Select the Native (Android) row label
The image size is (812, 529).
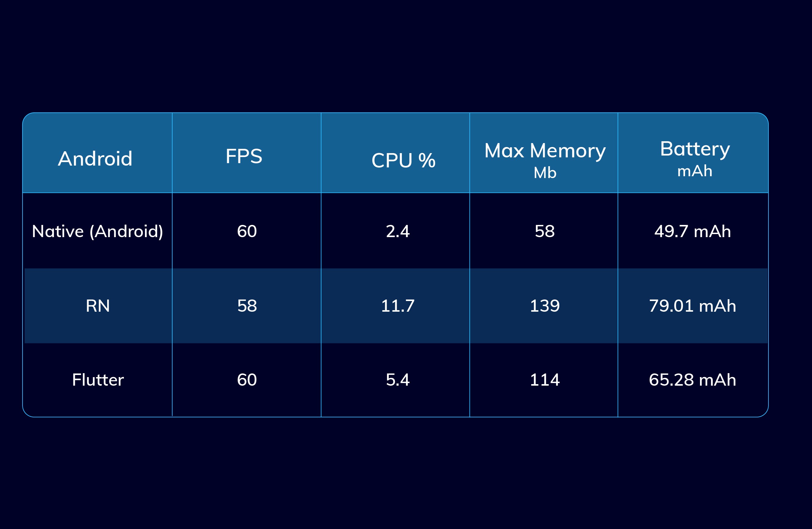click(x=97, y=231)
